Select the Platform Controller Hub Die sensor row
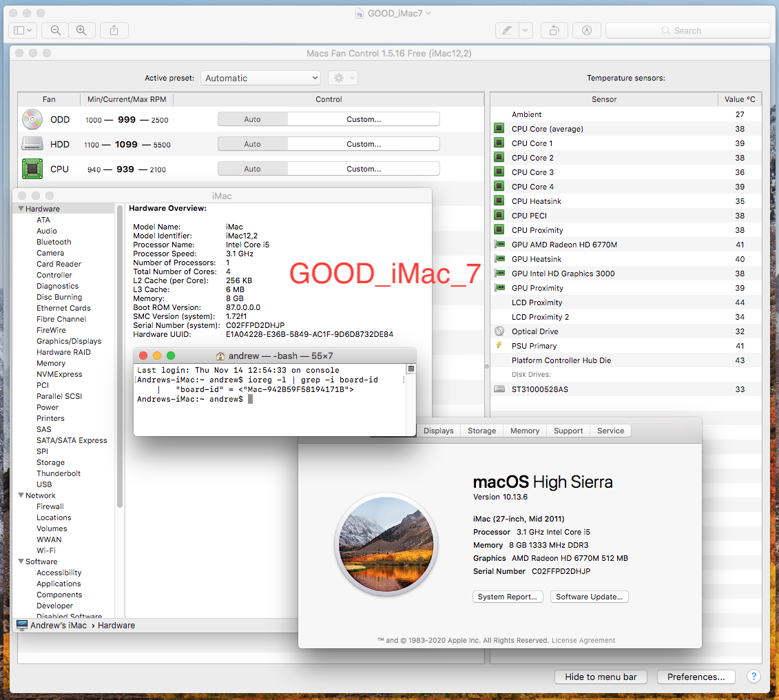Viewport: 779px width, 700px height. coord(626,360)
